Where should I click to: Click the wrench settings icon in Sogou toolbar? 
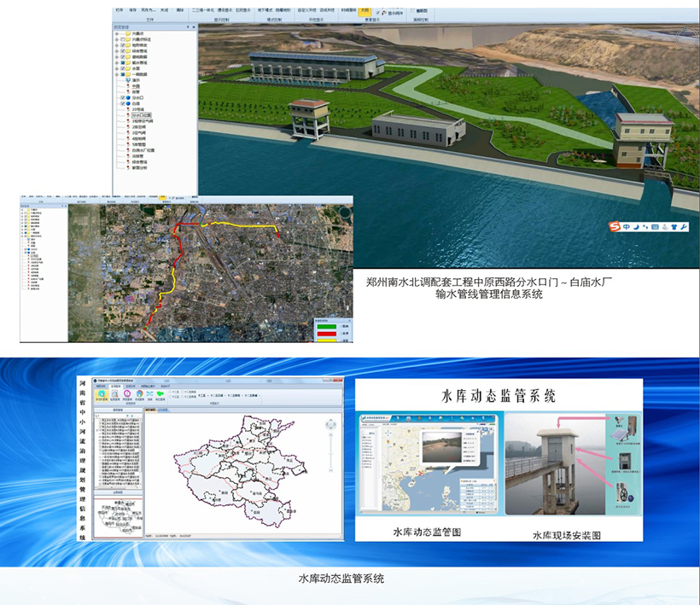(x=682, y=227)
